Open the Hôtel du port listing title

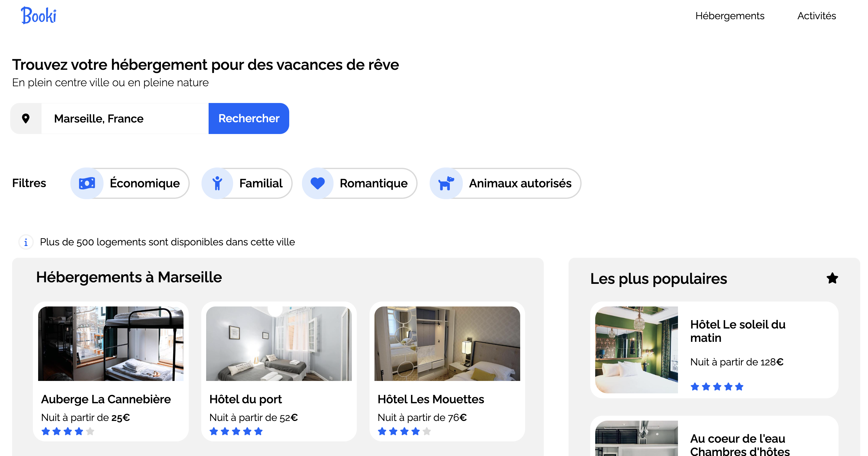(x=245, y=399)
